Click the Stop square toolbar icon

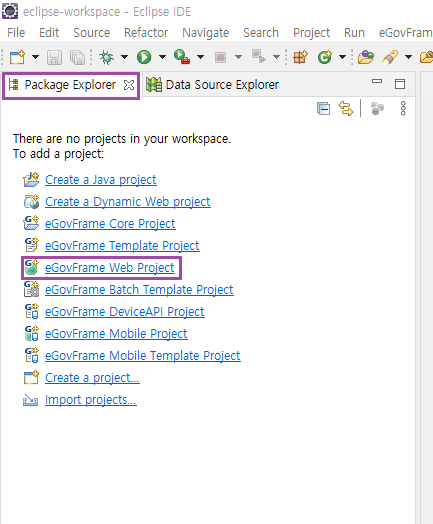coord(220,57)
